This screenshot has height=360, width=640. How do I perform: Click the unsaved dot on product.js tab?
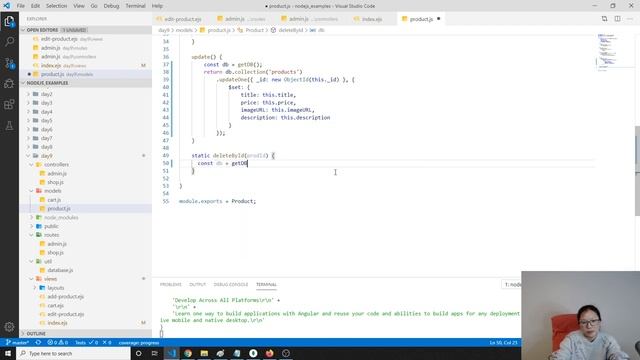pyautogui.click(x=438, y=19)
